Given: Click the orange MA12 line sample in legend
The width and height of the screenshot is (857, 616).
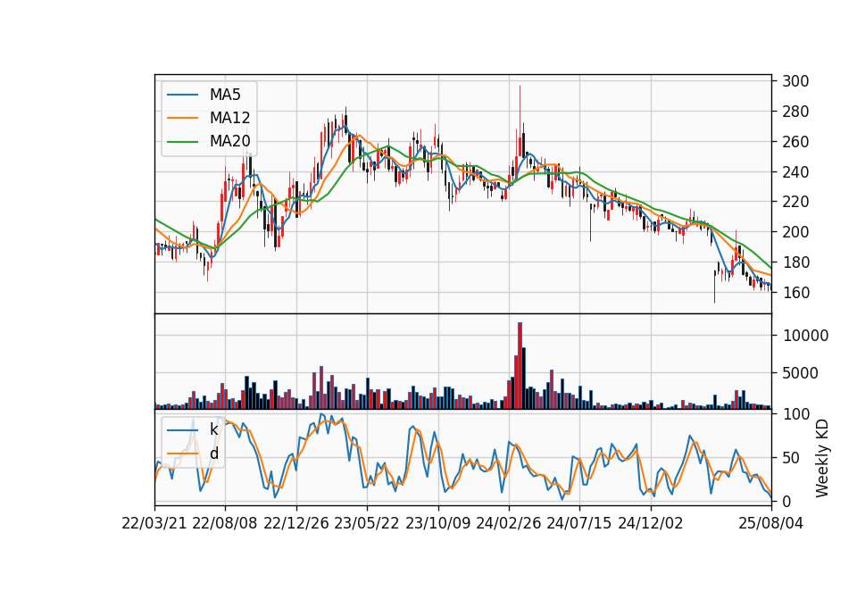Looking at the screenshot, I should coord(182,118).
